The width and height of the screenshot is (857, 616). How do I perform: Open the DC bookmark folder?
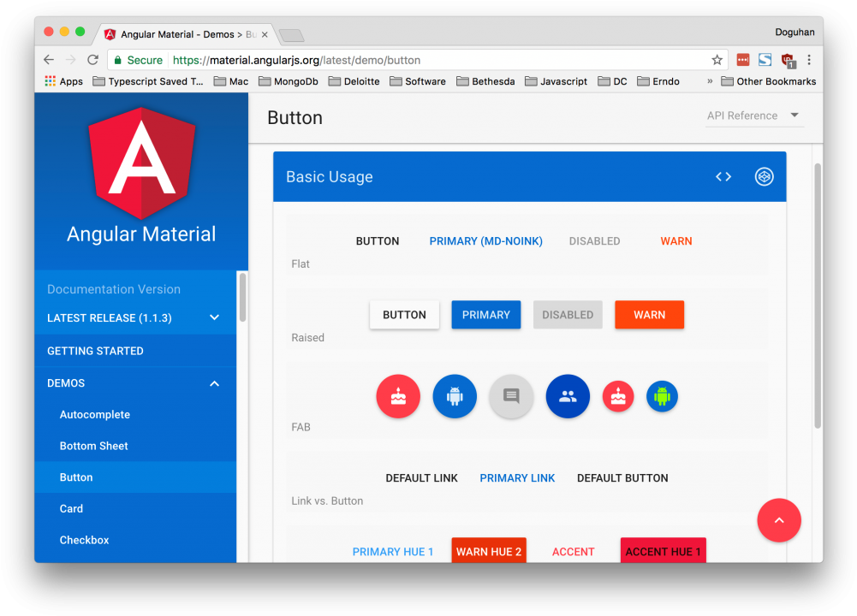pyautogui.click(x=612, y=81)
